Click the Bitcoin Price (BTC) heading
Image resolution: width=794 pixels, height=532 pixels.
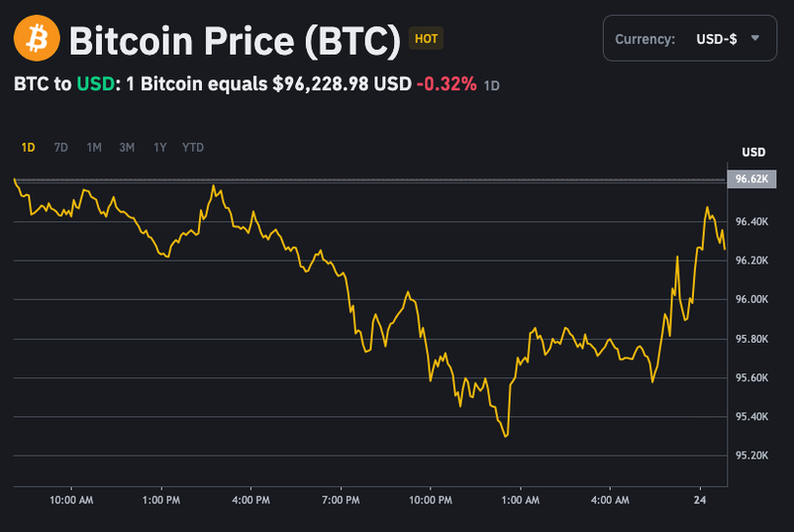[x=235, y=40]
